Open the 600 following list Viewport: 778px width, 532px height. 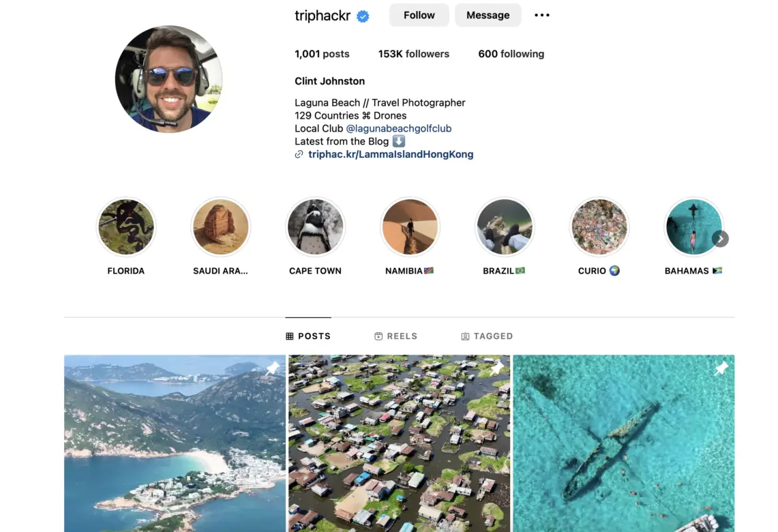point(511,54)
